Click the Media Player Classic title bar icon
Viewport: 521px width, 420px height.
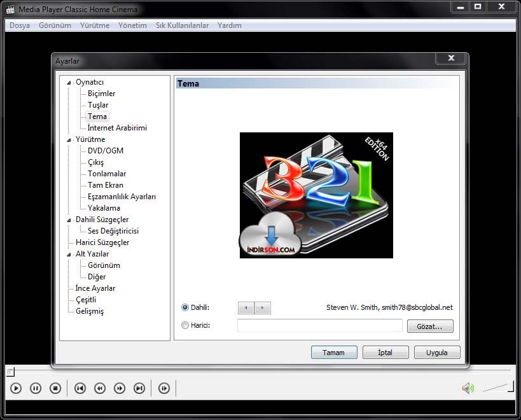coord(10,10)
